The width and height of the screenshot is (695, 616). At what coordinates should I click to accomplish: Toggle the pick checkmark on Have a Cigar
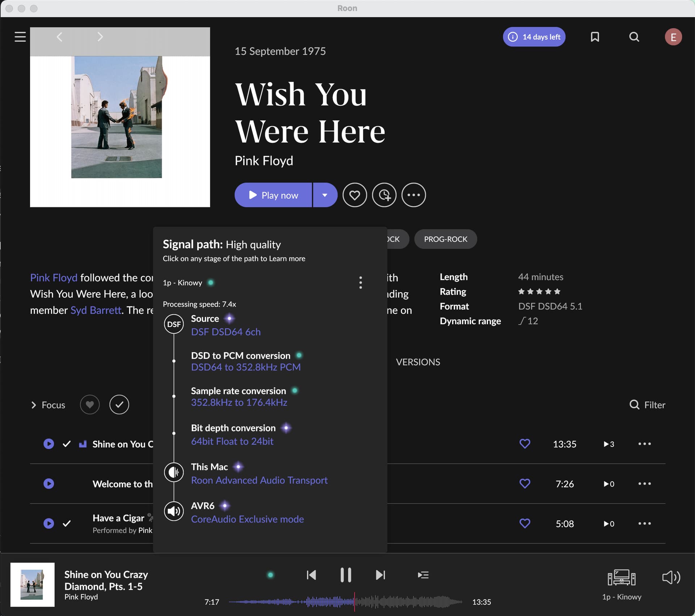[67, 523]
